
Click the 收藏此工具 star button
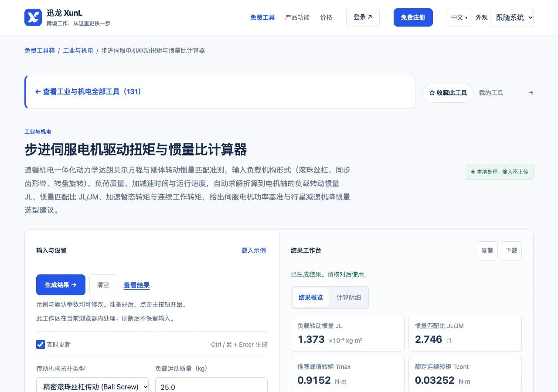pyautogui.click(x=448, y=93)
